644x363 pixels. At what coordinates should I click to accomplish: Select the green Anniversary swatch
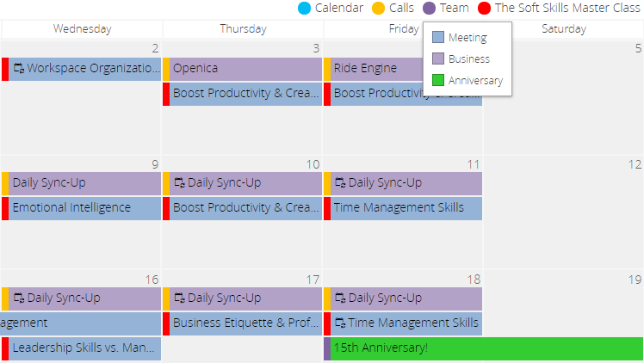(438, 80)
